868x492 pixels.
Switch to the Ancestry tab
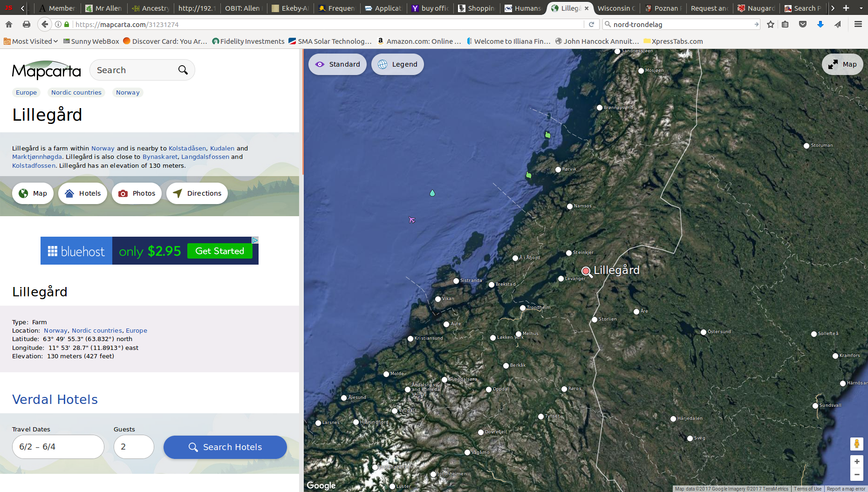tap(150, 8)
